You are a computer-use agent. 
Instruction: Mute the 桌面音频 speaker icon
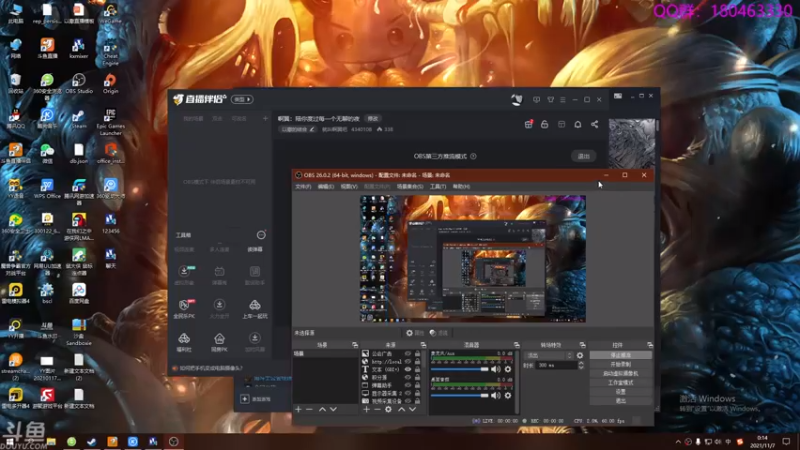(x=496, y=395)
